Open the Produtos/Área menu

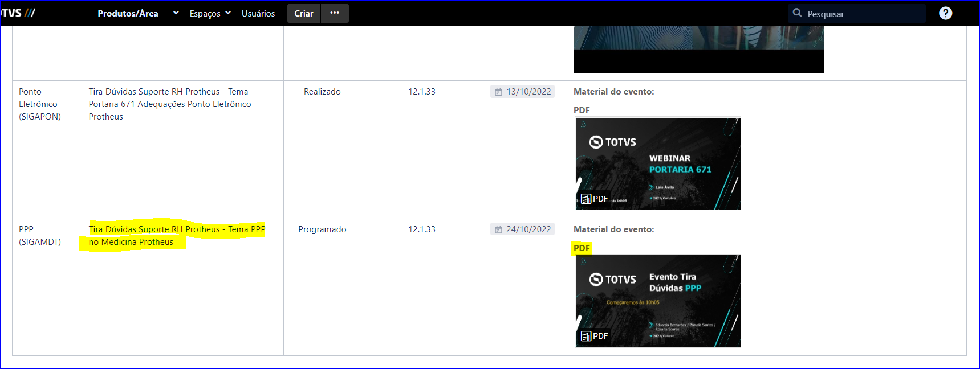pos(128,13)
